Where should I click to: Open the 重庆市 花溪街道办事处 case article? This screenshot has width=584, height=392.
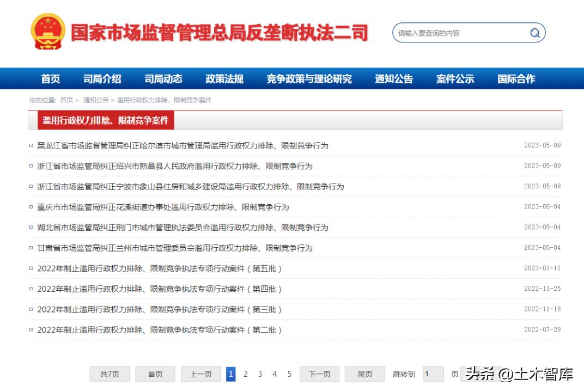point(162,207)
